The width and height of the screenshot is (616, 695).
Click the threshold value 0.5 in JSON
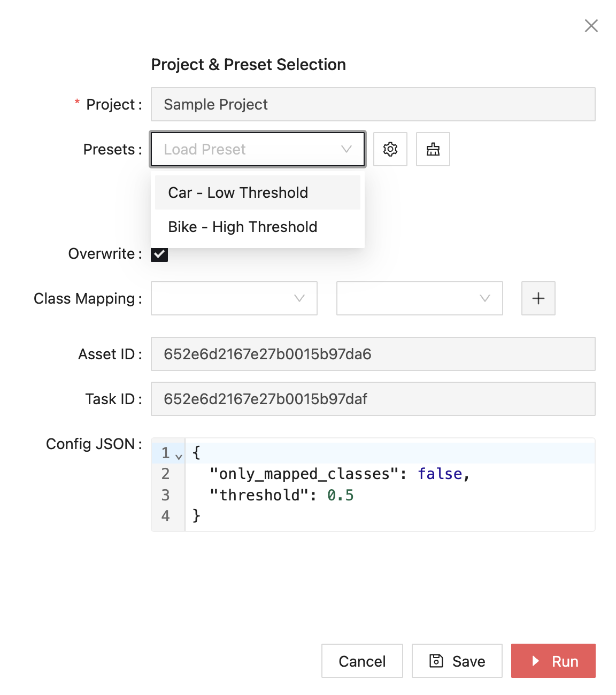coord(341,495)
